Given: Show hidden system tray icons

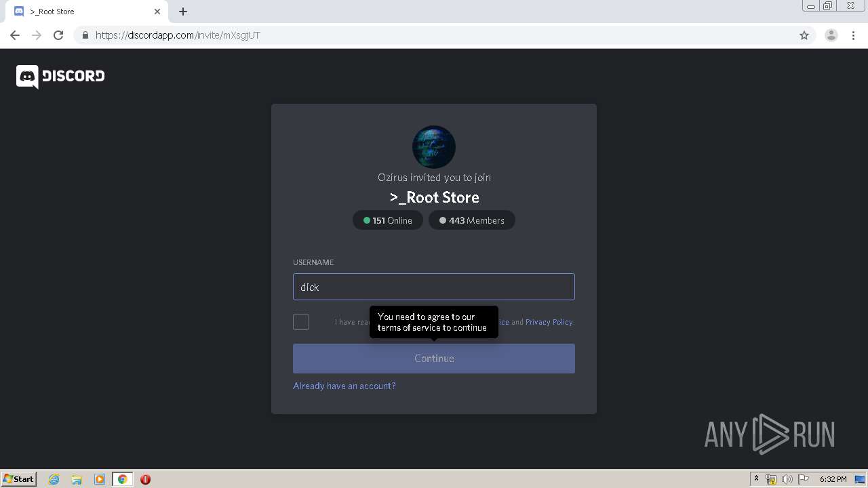Looking at the screenshot, I should [x=757, y=479].
